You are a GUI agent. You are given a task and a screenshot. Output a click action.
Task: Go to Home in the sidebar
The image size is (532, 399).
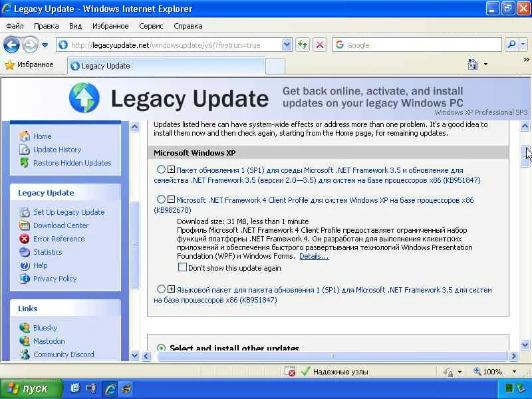point(43,136)
